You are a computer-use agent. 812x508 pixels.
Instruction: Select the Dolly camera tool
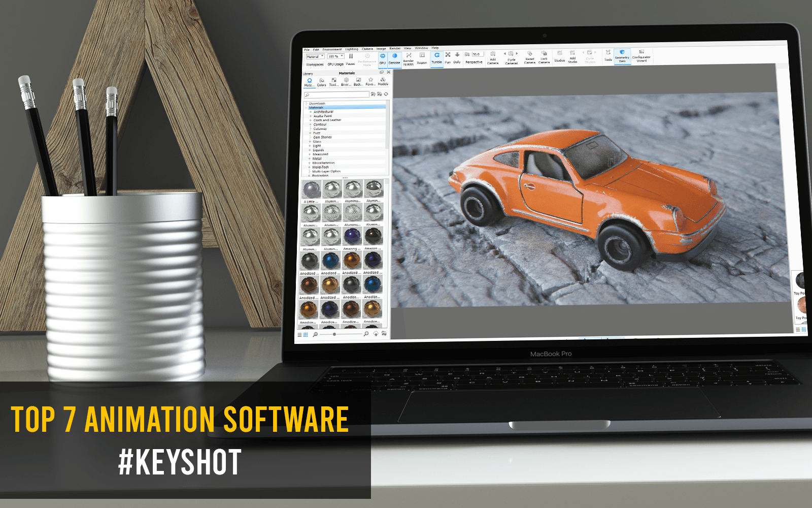pyautogui.click(x=457, y=58)
